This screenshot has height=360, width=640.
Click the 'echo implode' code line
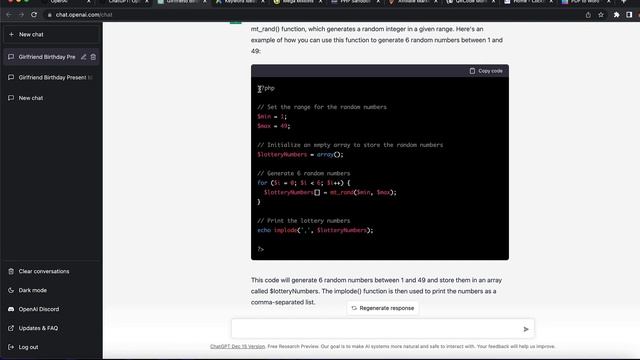[x=316, y=230]
